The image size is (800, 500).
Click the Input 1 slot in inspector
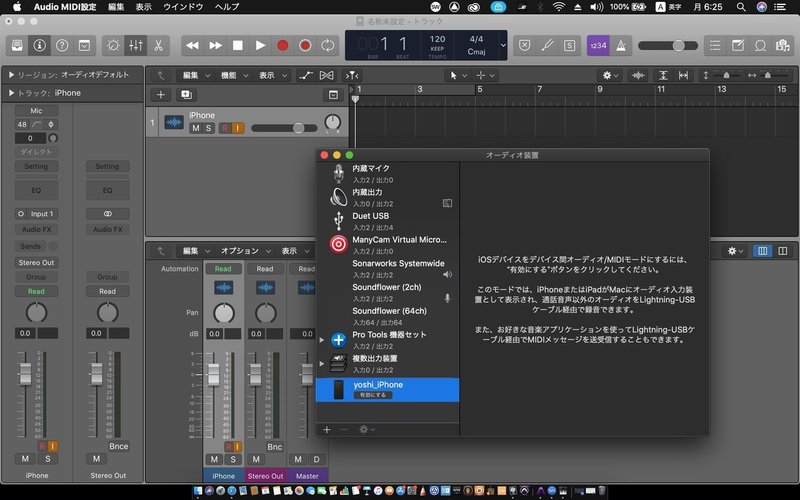click(x=36, y=214)
